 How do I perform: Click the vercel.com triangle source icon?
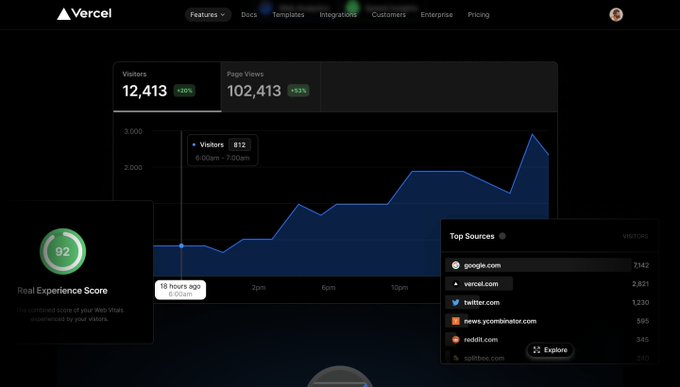(455, 284)
